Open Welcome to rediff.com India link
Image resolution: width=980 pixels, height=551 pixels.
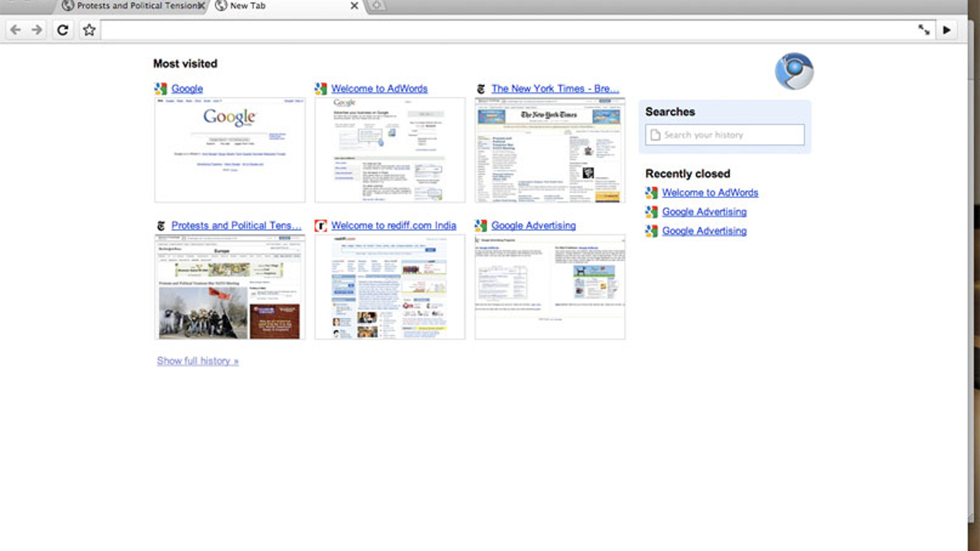[x=394, y=226]
